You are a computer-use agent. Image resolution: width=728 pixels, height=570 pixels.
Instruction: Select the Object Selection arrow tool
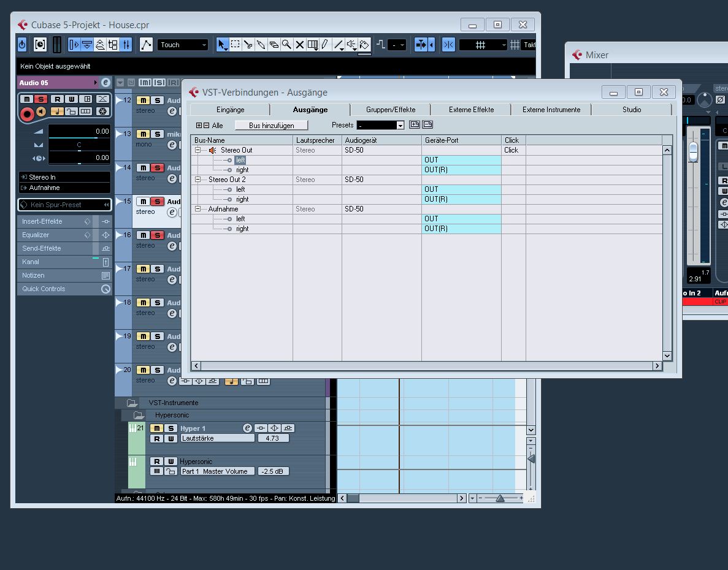223,45
